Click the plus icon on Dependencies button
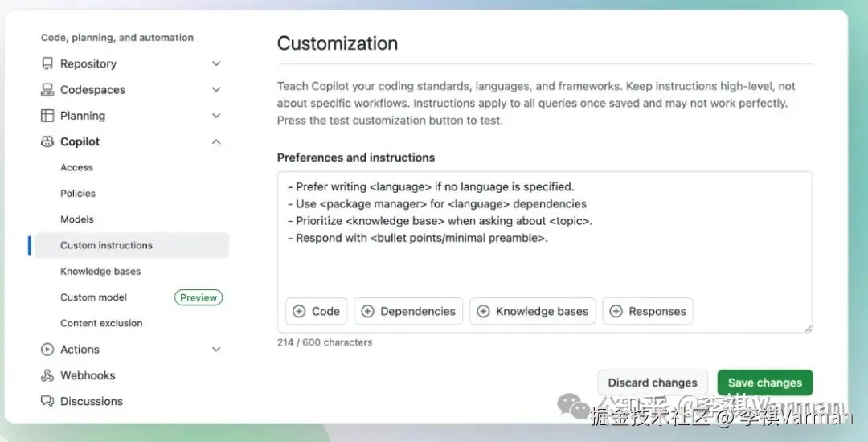This screenshot has width=868, height=442. (367, 312)
